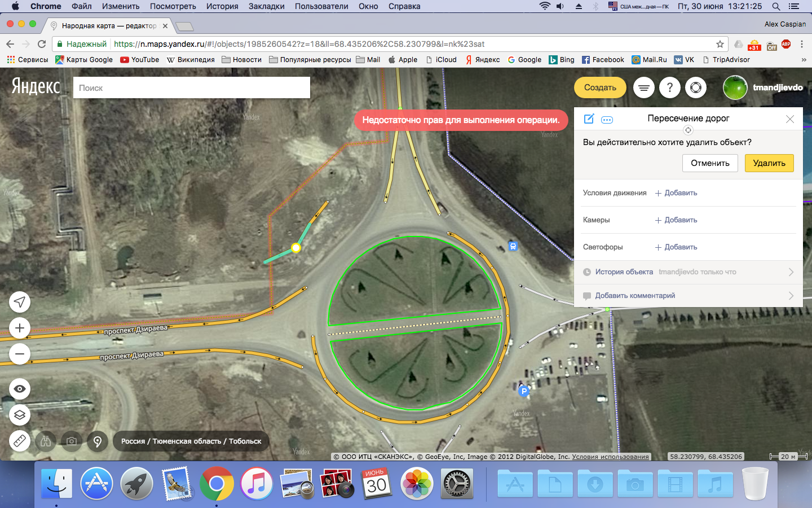Open Новости bookmarks folder
The image size is (812, 508).
point(241,60)
